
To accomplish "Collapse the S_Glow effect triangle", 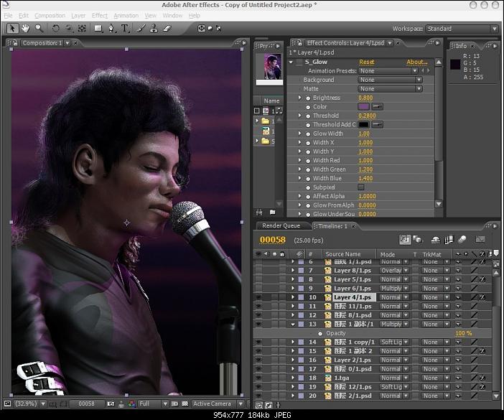I will [x=291, y=62].
